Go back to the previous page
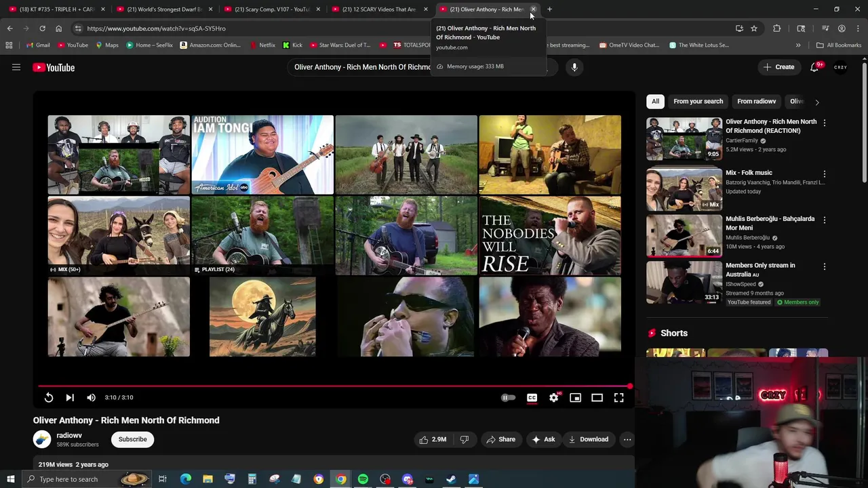Image resolution: width=868 pixels, height=488 pixels. point(9,28)
